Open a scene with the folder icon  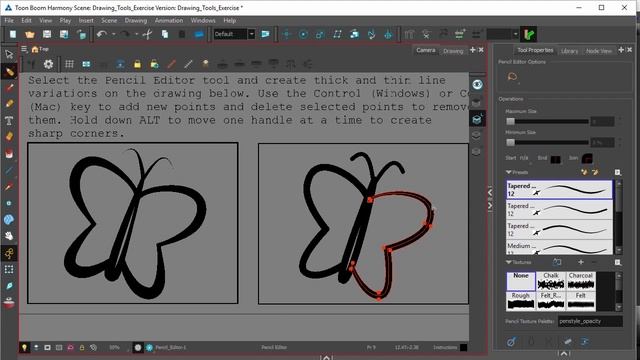[x=30, y=34]
